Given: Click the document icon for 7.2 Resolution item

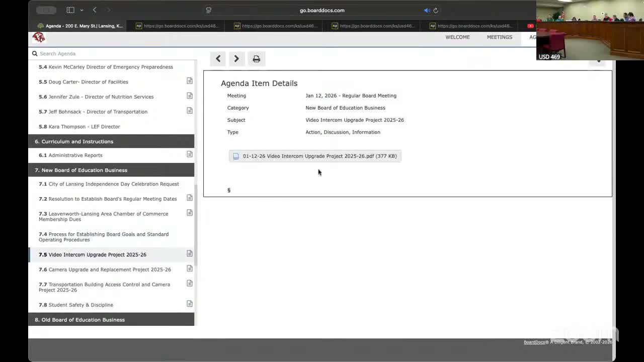Looking at the screenshot, I should (x=190, y=198).
